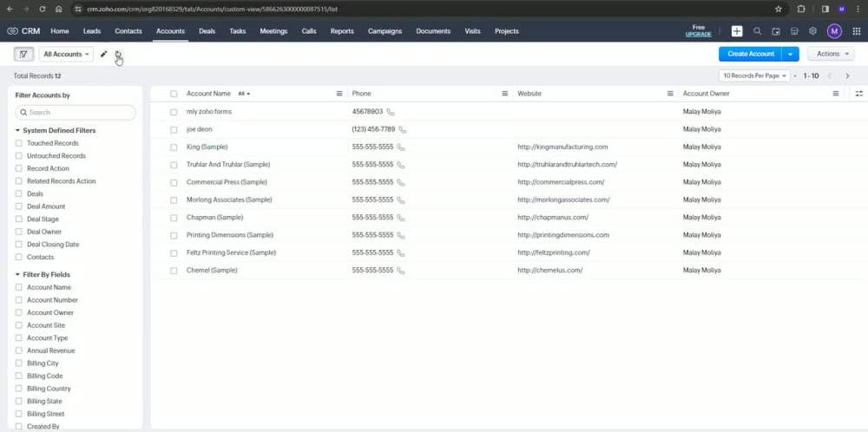Check the Touched Records filter

19,143
